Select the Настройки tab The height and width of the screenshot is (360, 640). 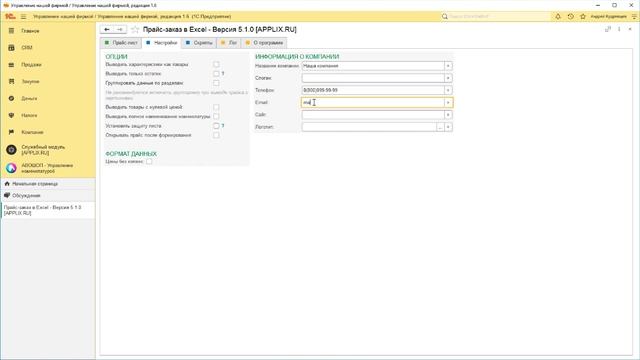pyautogui.click(x=162, y=43)
